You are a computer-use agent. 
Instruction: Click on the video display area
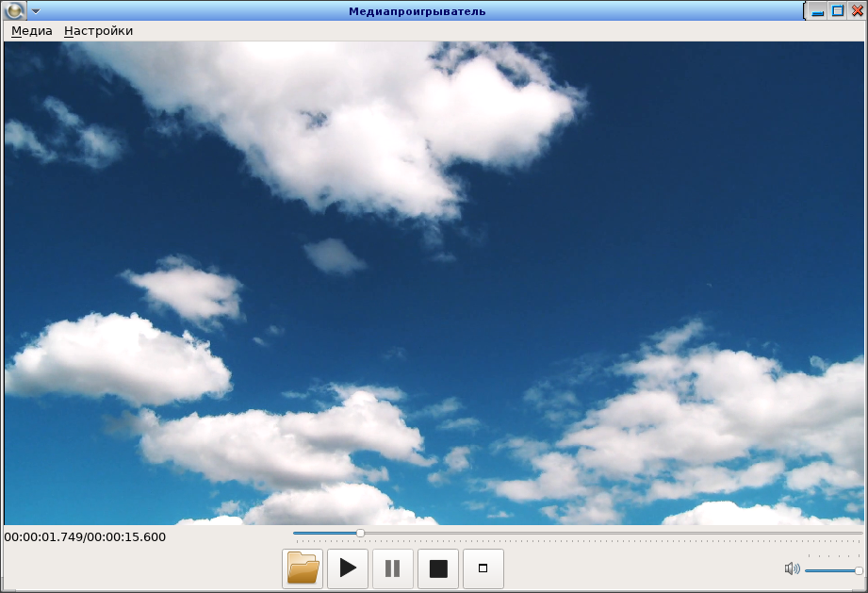click(x=434, y=283)
